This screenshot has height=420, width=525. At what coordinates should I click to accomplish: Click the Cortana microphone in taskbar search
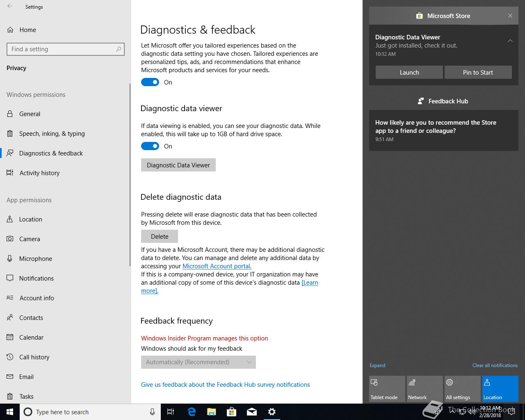coord(152,412)
